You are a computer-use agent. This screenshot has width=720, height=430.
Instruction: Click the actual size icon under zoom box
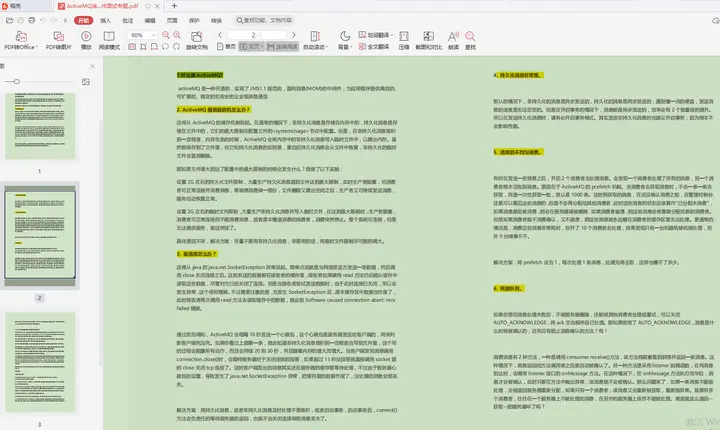(x=132, y=46)
